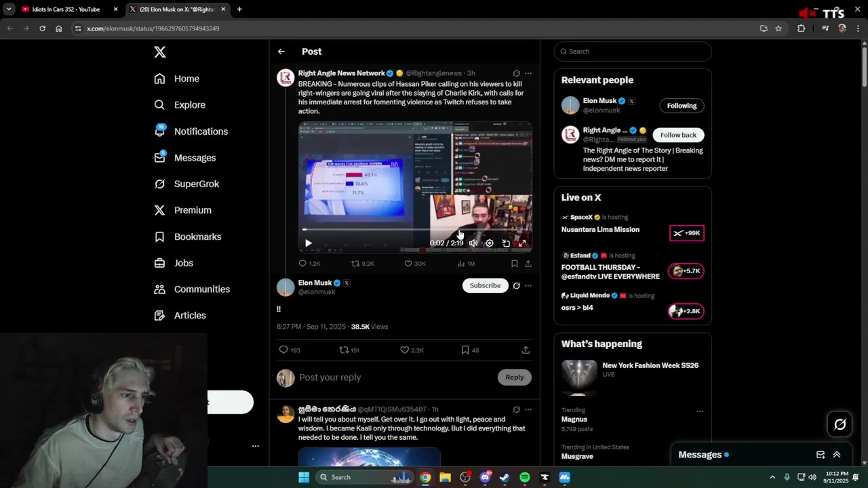Screen dimensions: 868x488
Task: Open more options on the reply post
Action: coord(528,409)
